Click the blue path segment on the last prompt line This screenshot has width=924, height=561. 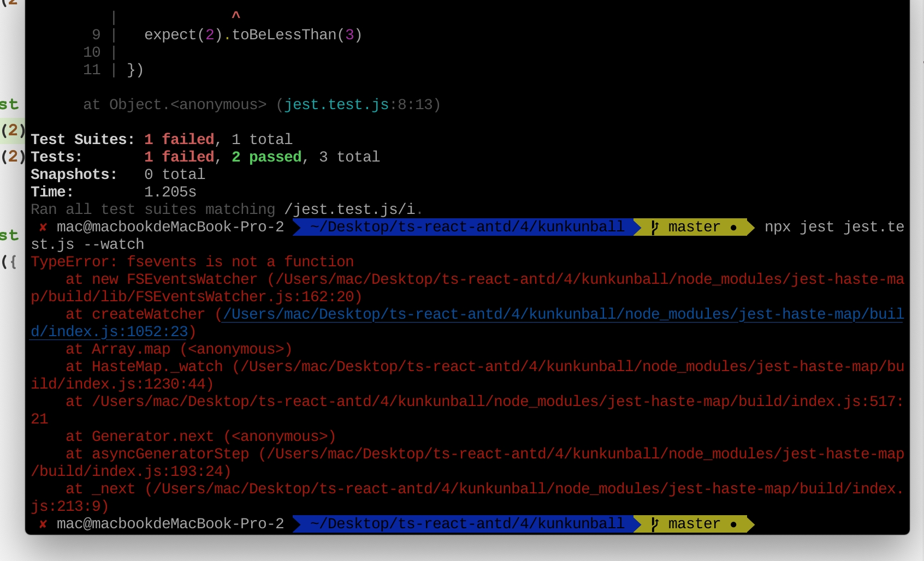(467, 524)
